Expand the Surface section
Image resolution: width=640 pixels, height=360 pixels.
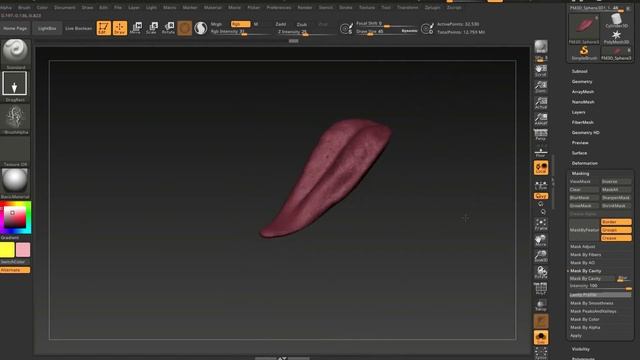[580, 153]
